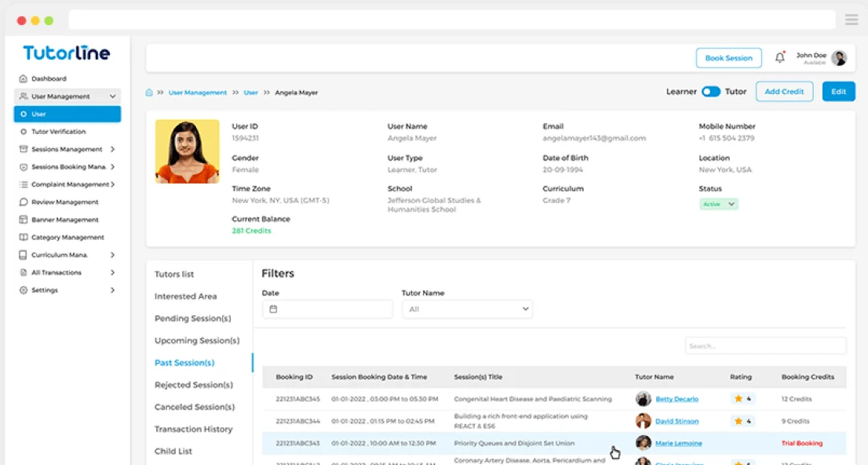Toggle the Learner/Tutor switch
This screenshot has height=465, width=868.
710,92
